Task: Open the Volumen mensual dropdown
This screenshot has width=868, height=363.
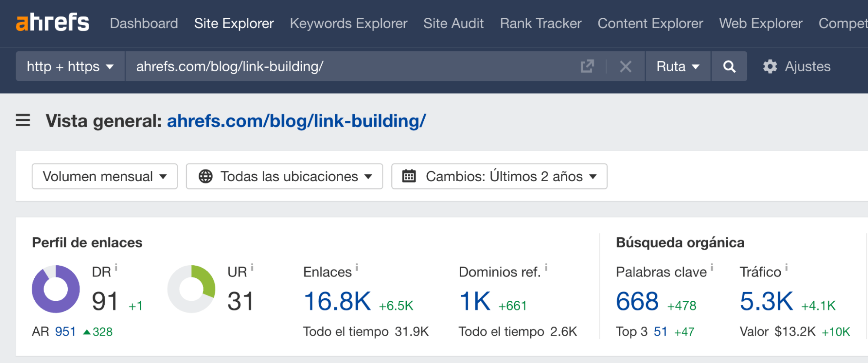Action: [105, 176]
